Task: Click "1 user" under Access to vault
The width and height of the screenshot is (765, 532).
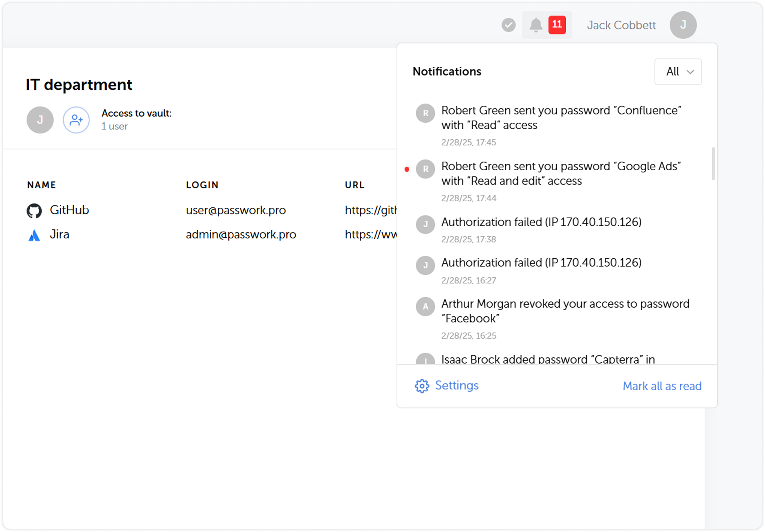Action: pos(114,126)
